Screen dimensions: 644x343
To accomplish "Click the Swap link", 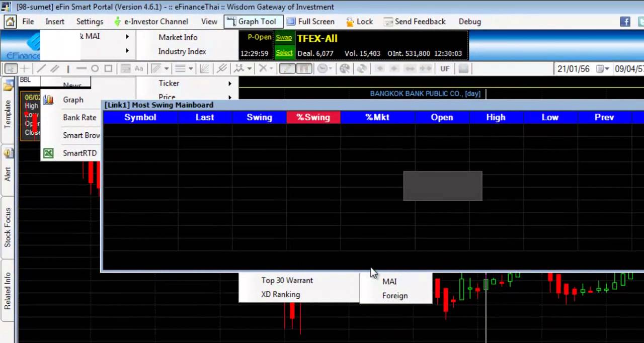I will tap(284, 38).
